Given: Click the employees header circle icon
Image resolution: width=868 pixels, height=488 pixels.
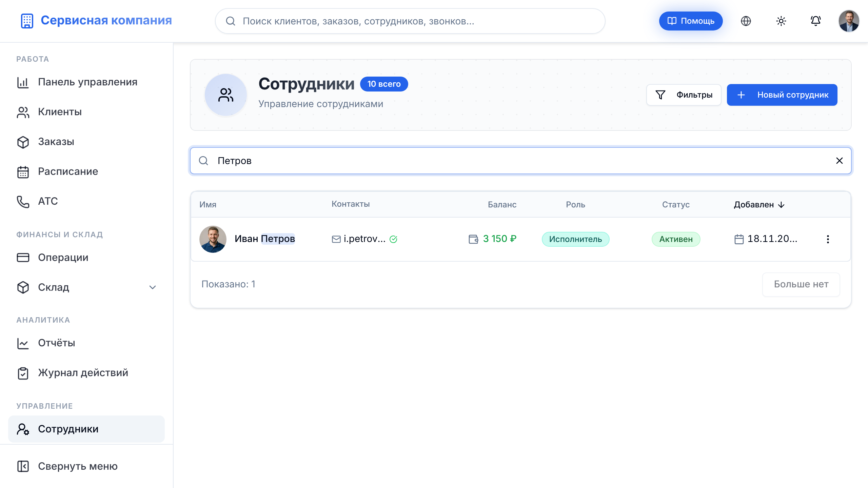Looking at the screenshot, I should (226, 95).
